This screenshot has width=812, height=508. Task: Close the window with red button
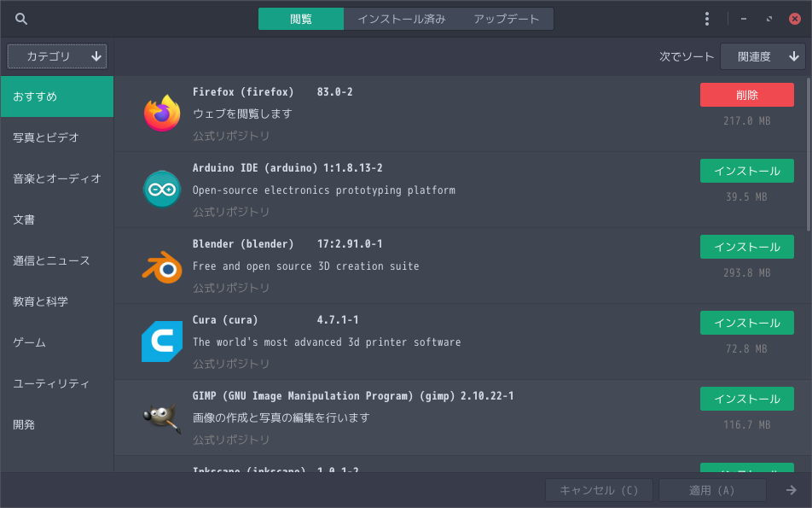coord(794,19)
